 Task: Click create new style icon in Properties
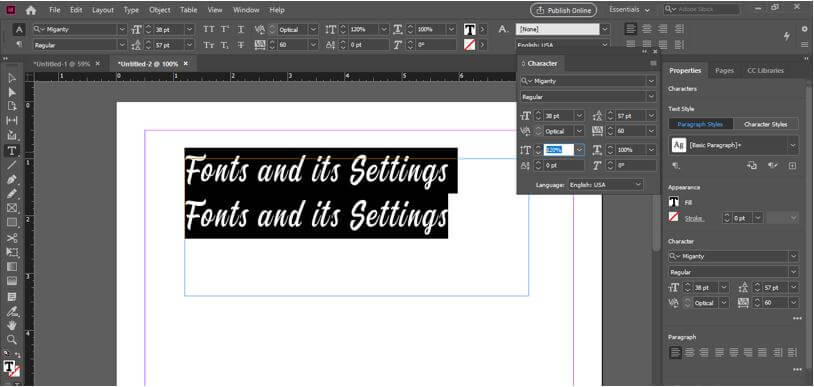point(792,166)
